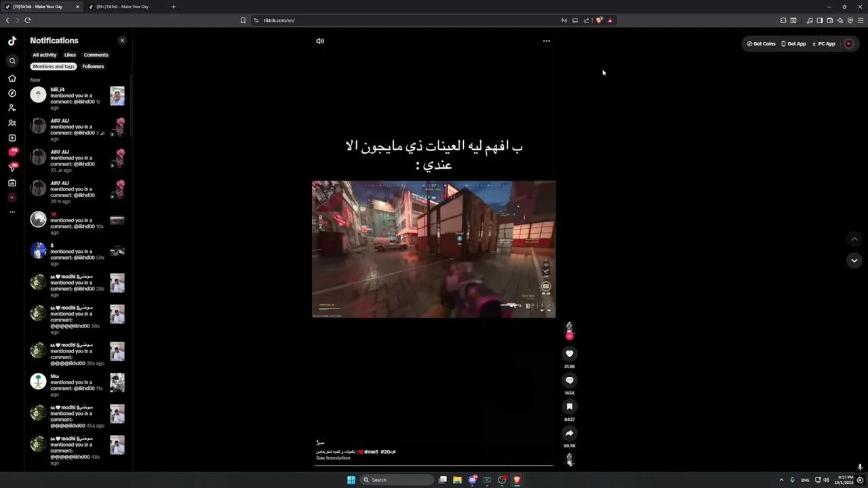868x488 pixels.
Task: Go to next video down chevron
Action: [x=854, y=260]
